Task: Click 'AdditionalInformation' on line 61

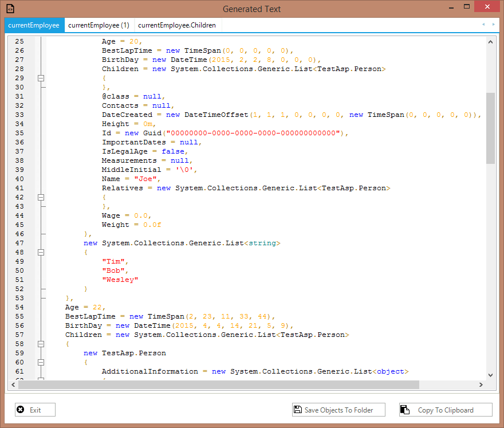Action: click(150, 371)
